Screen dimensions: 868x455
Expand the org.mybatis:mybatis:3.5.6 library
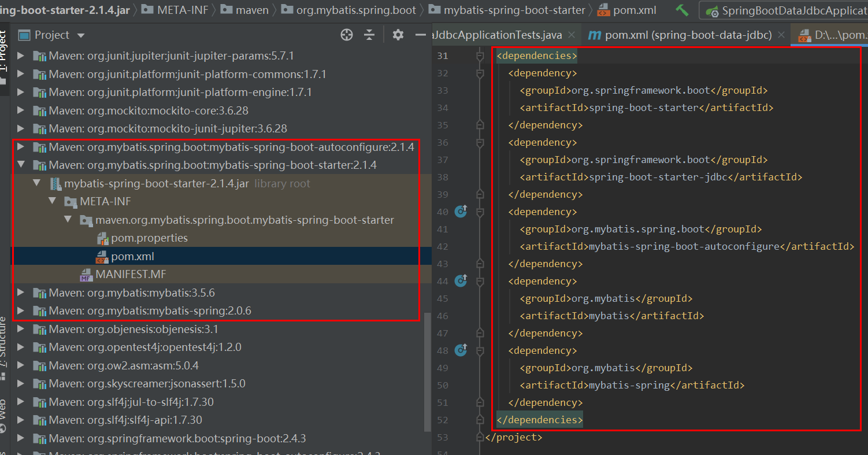click(x=21, y=293)
